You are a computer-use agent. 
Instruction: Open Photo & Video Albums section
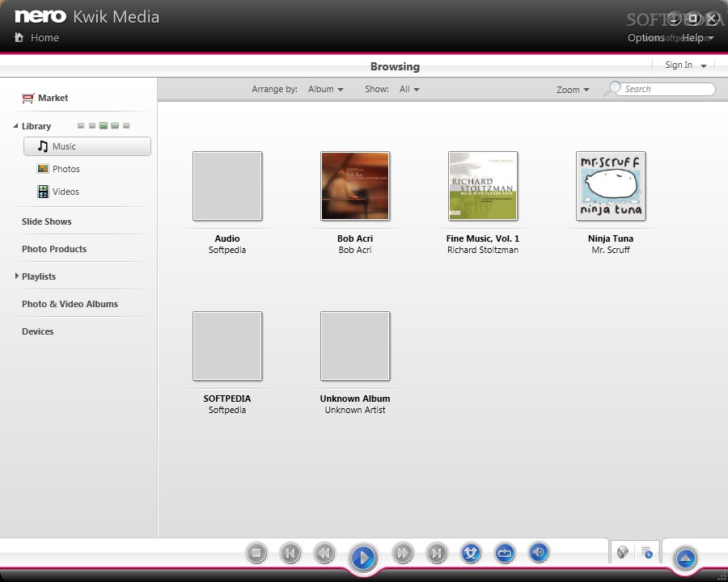click(x=70, y=304)
